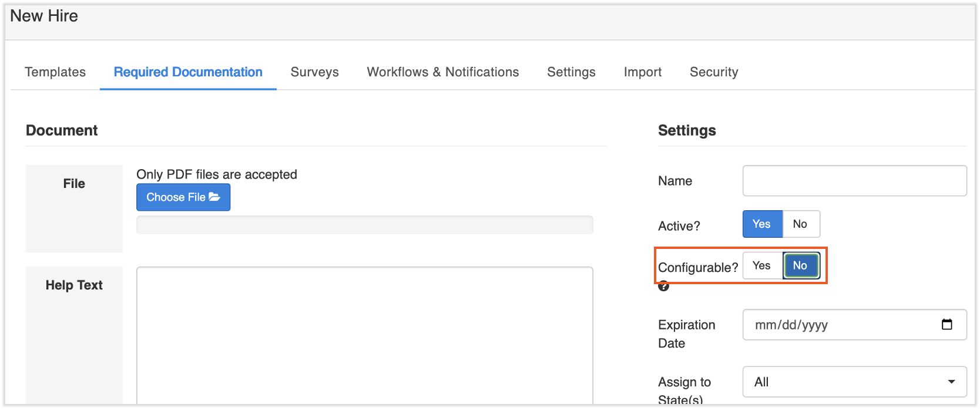The height and width of the screenshot is (411, 980).
Task: Click the dropdown arrow next to All
Action: pos(951,382)
